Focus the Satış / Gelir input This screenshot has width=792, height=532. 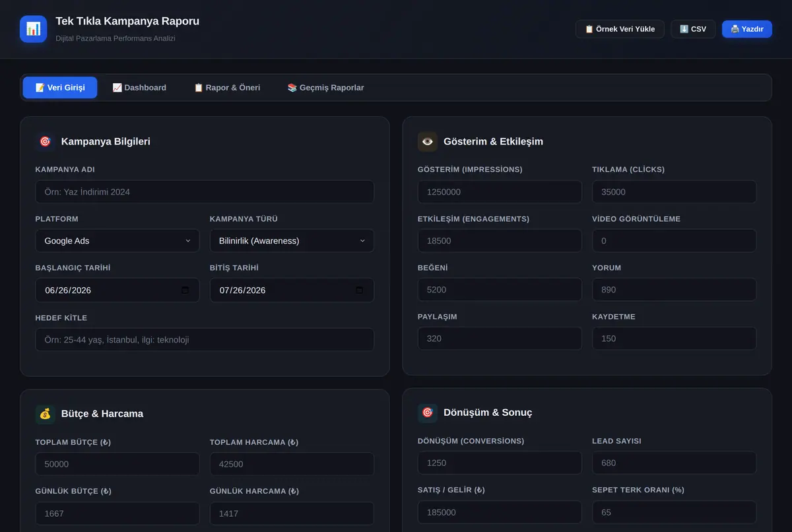[500, 512]
